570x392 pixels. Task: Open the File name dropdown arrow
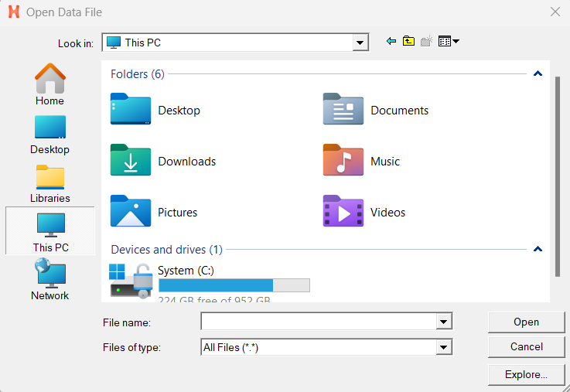coord(443,322)
